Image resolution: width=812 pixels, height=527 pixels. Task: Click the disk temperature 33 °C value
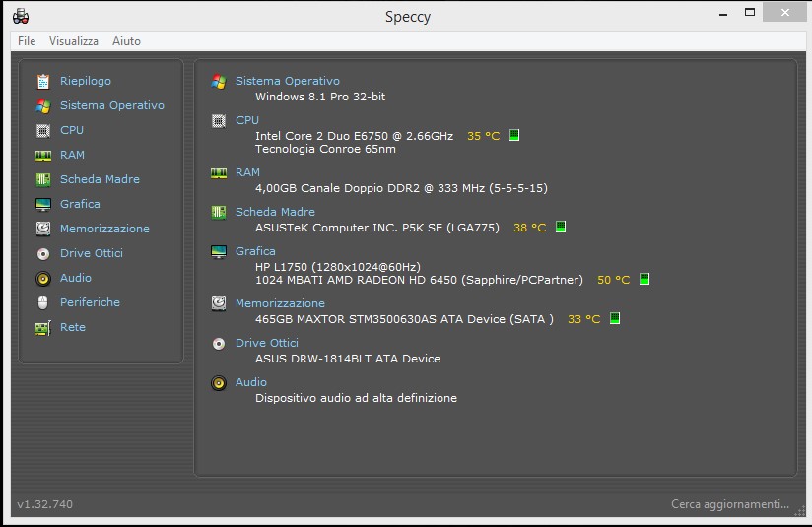pos(584,319)
